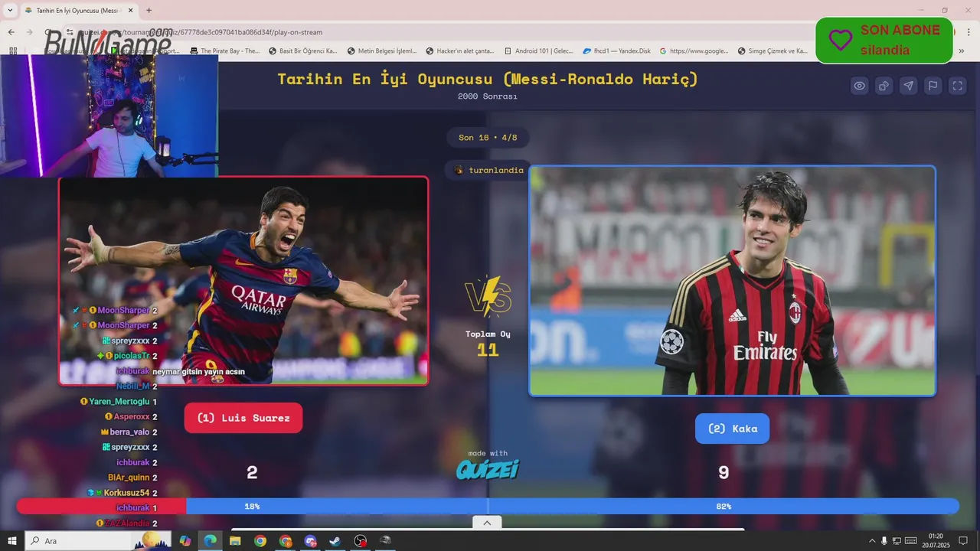Open the helmet game icon in taskbar
980x551 pixels.
[x=386, y=540]
